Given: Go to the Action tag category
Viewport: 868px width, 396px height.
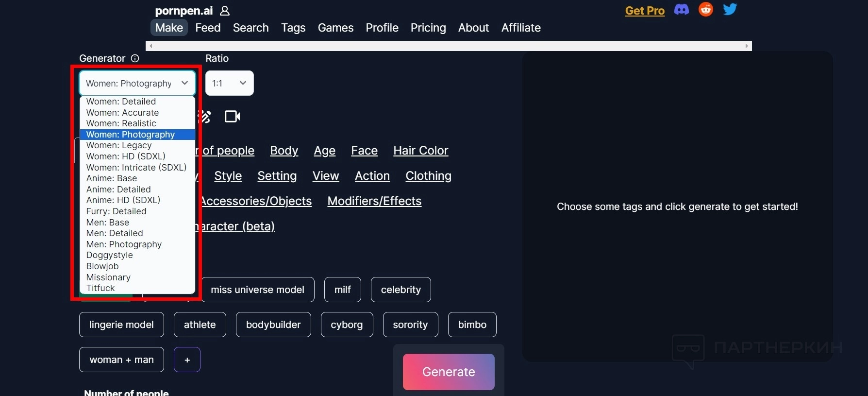Looking at the screenshot, I should click(372, 176).
